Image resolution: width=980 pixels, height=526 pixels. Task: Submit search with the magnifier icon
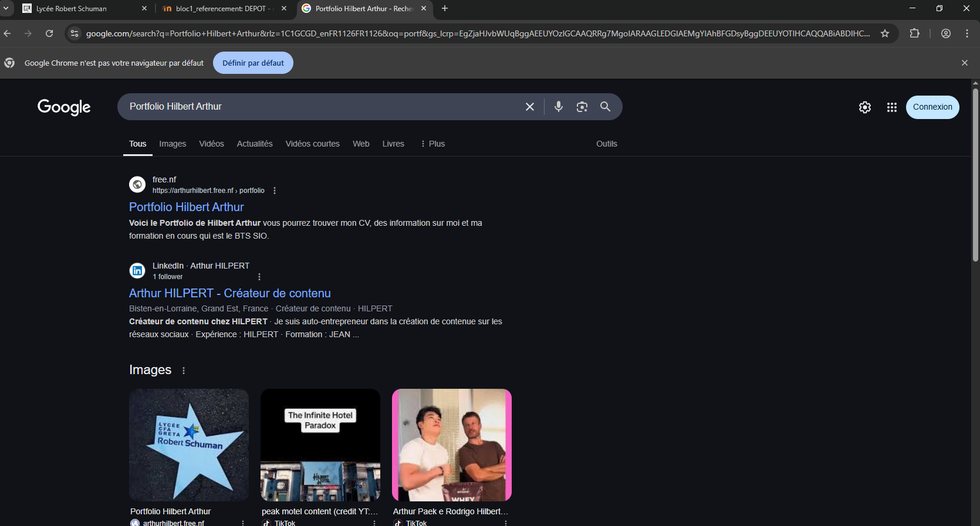[606, 107]
